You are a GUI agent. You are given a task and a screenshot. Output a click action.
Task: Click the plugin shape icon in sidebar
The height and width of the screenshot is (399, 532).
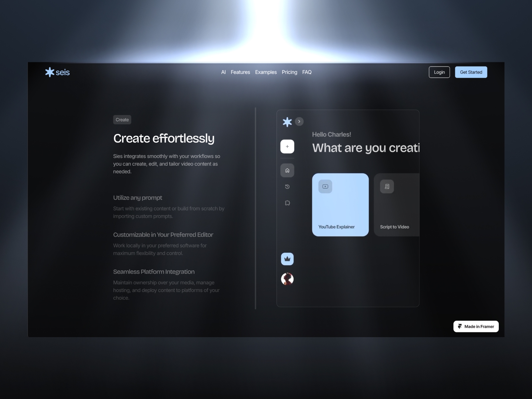[x=287, y=202]
